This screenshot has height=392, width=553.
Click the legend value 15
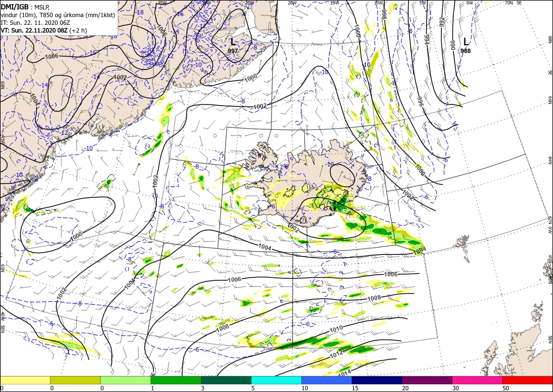point(355,388)
